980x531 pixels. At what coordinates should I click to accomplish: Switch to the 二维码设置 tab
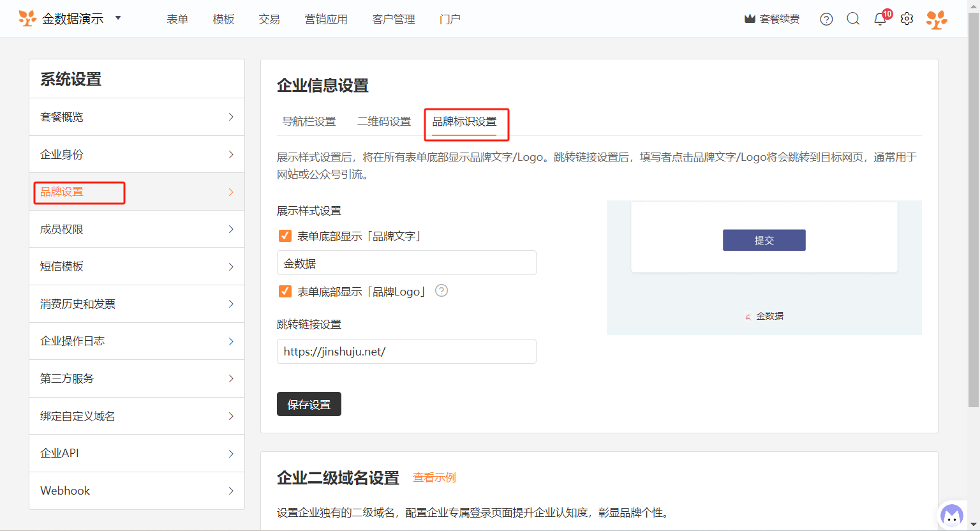384,121
